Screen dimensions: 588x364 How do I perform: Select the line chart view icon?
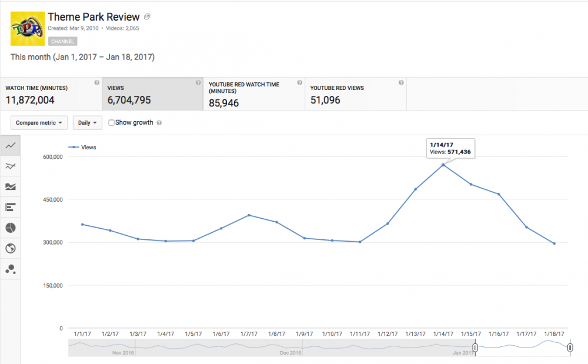[x=10, y=145]
